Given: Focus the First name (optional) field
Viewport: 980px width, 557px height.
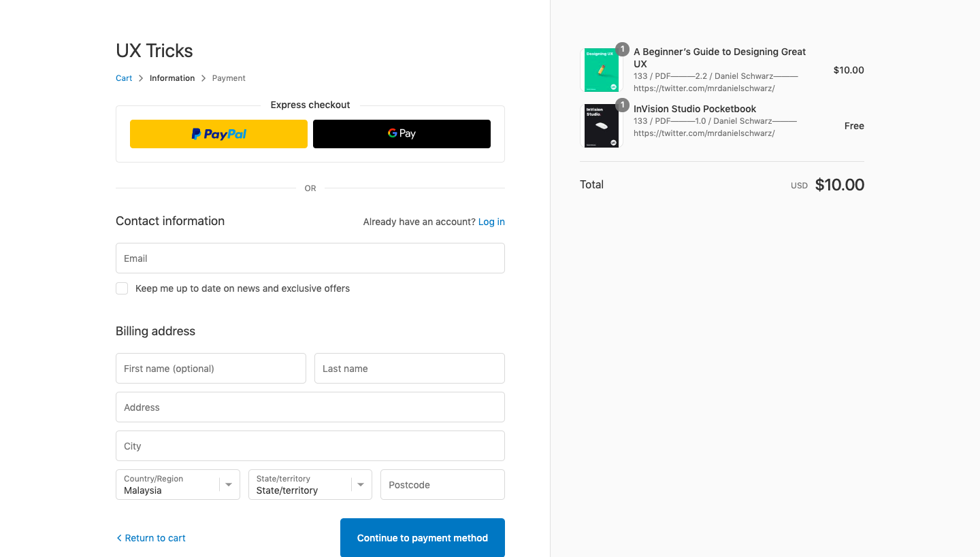Looking at the screenshot, I should (211, 369).
